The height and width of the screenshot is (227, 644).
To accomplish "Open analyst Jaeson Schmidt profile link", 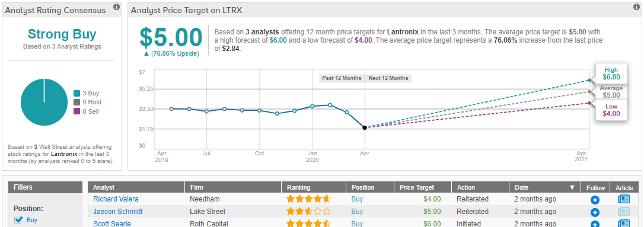I will pyautogui.click(x=118, y=212).
